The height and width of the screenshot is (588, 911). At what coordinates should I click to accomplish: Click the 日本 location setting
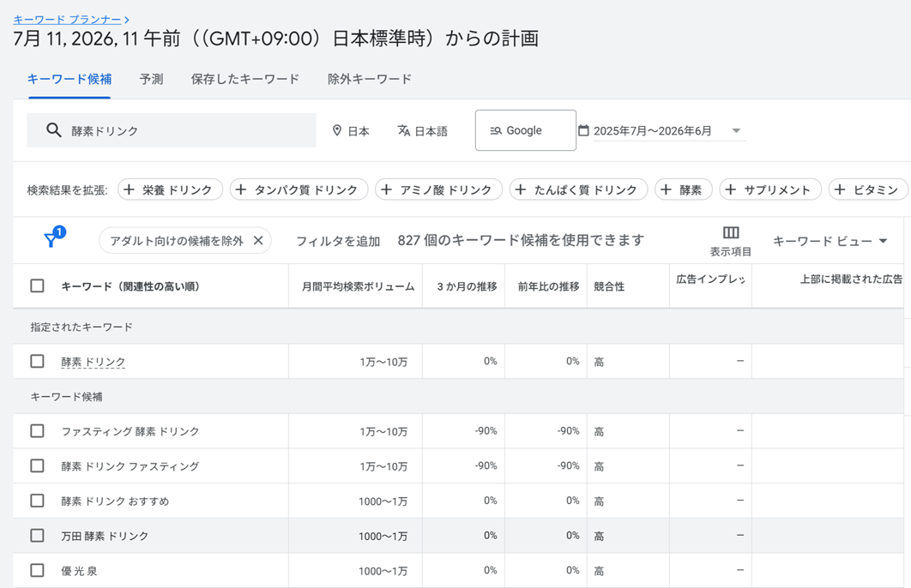(x=351, y=130)
